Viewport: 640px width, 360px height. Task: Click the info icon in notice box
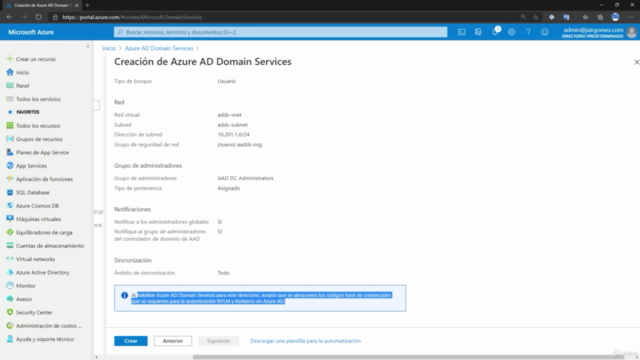[124, 295]
